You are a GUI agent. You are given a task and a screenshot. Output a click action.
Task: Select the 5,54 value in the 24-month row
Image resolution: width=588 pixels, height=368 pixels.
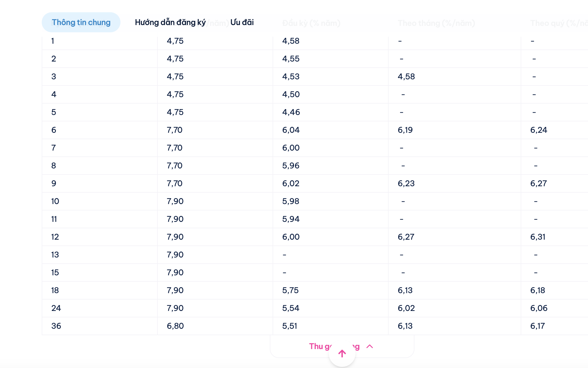pos(291,308)
